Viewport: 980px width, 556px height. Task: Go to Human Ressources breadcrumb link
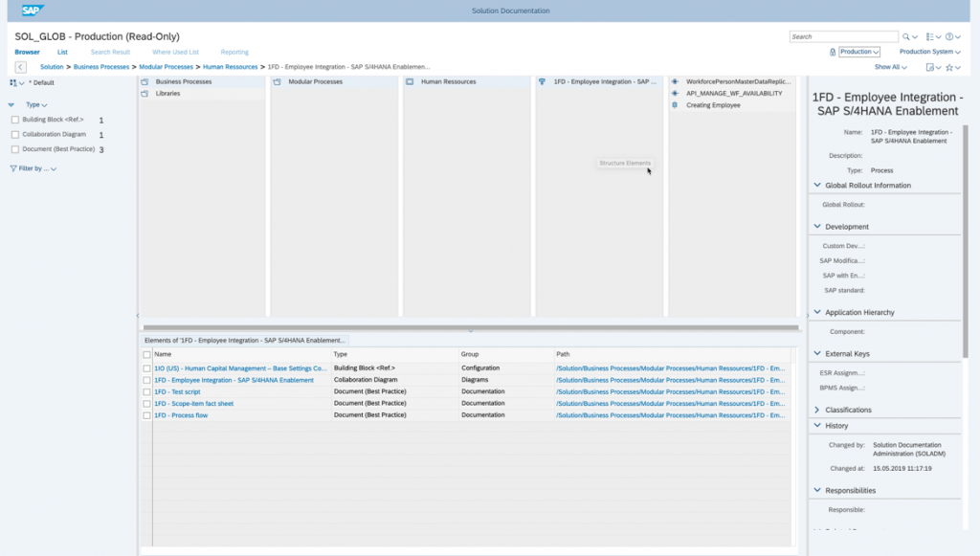230,67
